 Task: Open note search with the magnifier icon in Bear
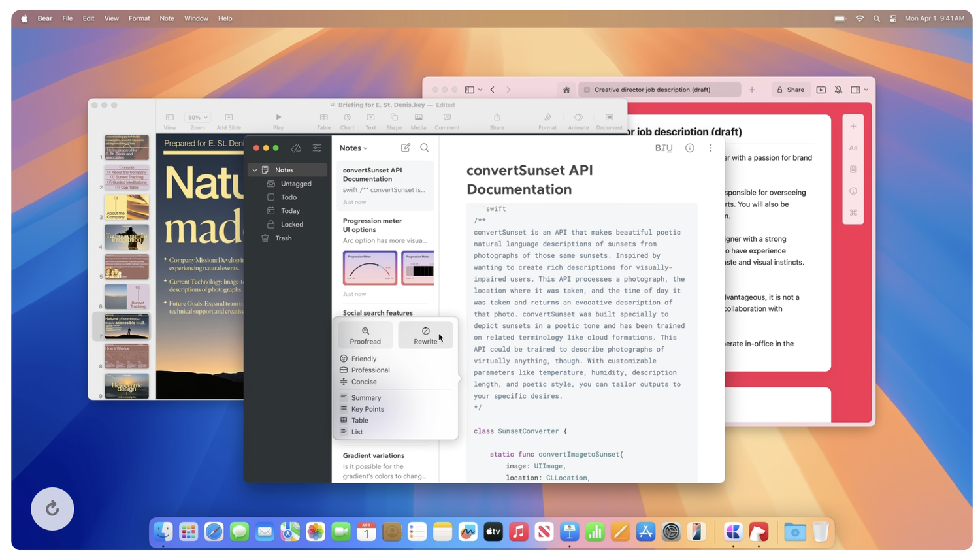pyautogui.click(x=425, y=148)
